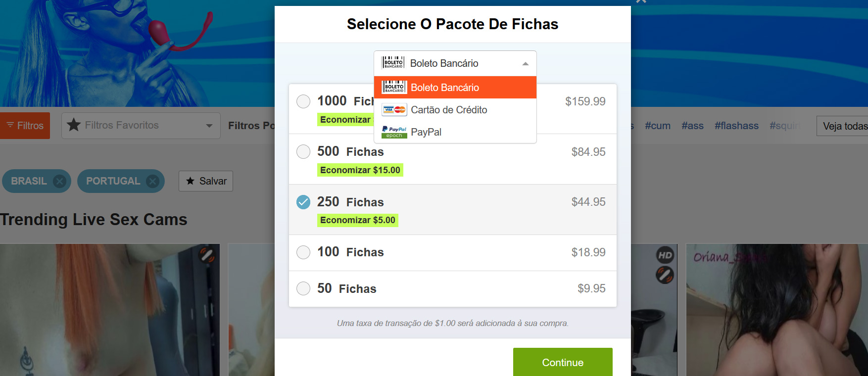The image size is (868, 376).
Task: Click the Veja todas button
Action: coord(844,126)
